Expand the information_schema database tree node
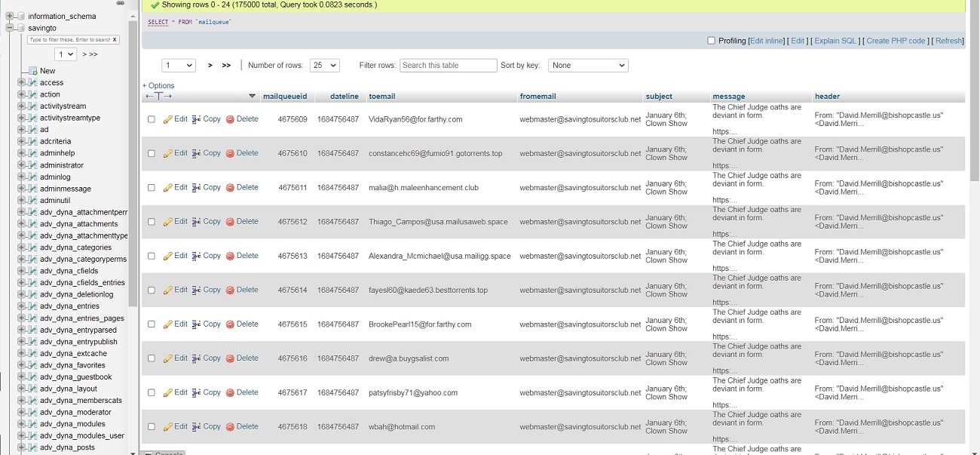The width and height of the screenshot is (980, 455). (x=10, y=16)
